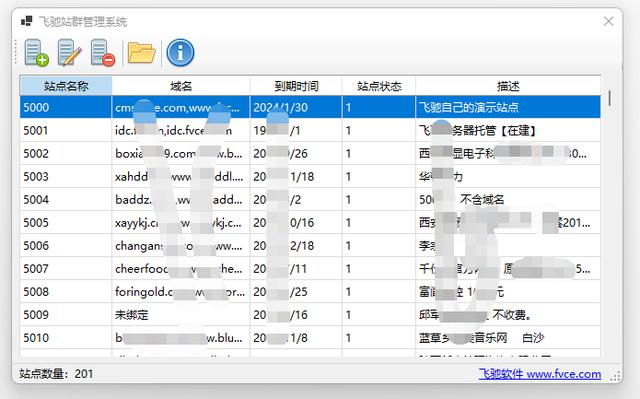Click the 站点数量：201 status text
Viewport: 640px width, 399px height.
point(56,374)
